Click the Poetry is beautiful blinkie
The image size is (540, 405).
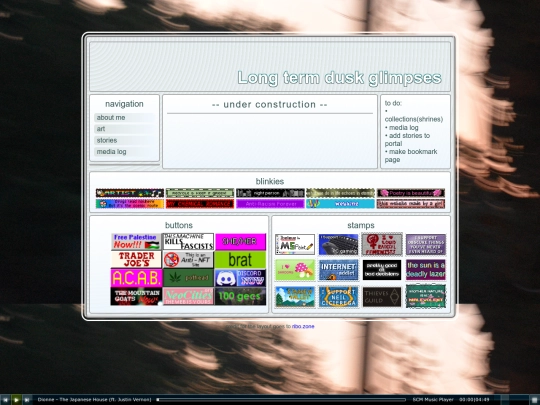[411, 193]
